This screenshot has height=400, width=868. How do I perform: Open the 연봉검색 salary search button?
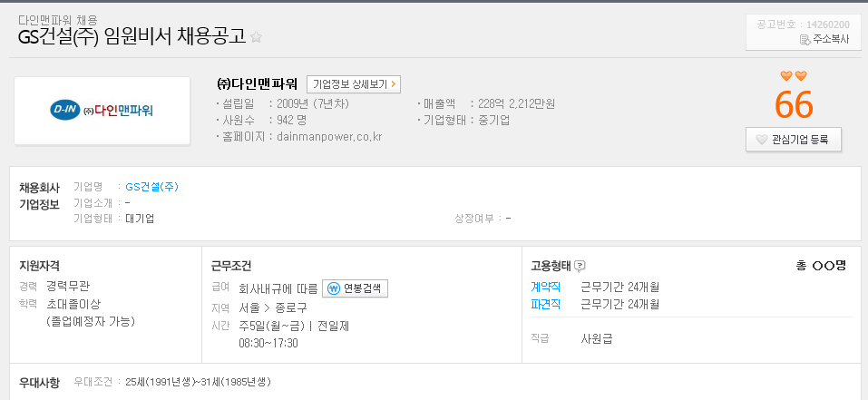point(355,288)
